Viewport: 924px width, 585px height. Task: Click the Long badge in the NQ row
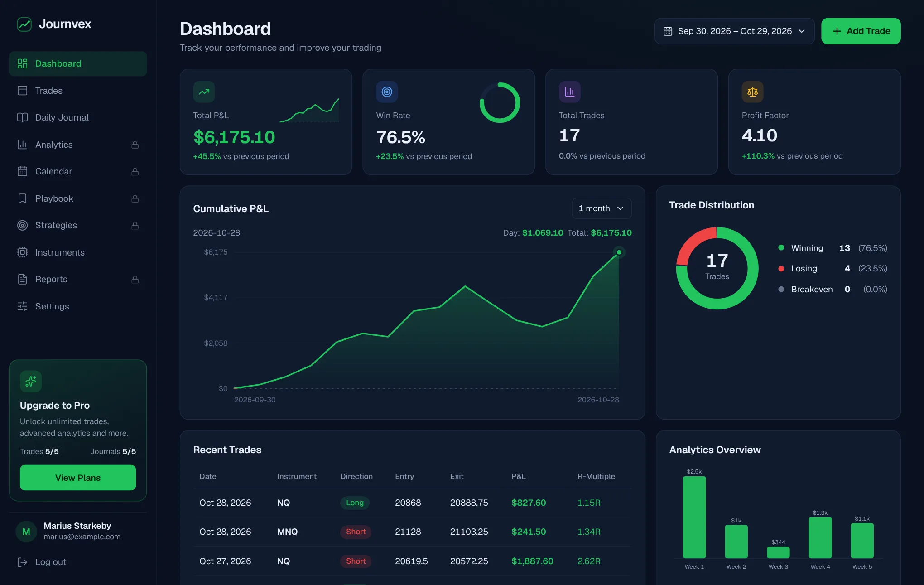coord(355,503)
